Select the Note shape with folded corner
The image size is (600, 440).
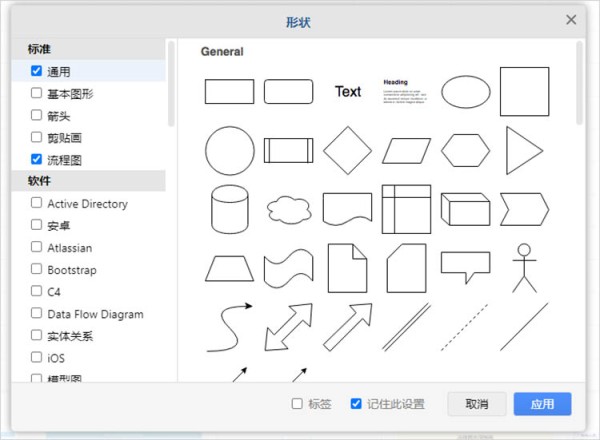click(x=347, y=268)
